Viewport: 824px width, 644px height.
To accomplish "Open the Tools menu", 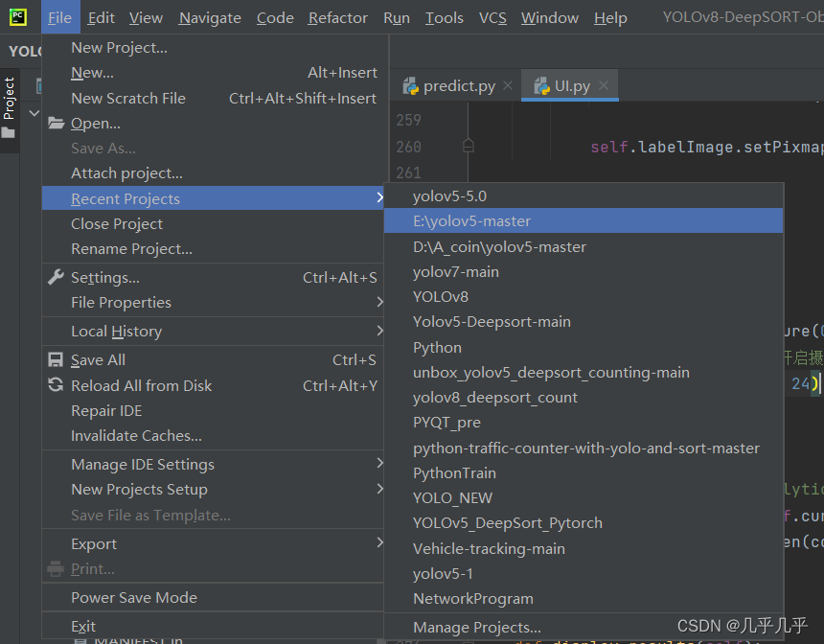I will coord(444,18).
